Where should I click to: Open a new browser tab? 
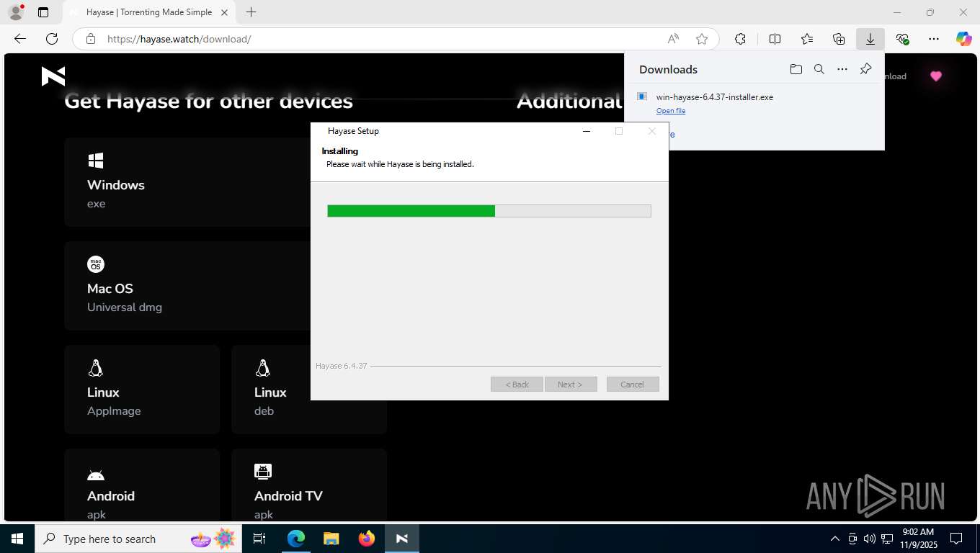251,12
